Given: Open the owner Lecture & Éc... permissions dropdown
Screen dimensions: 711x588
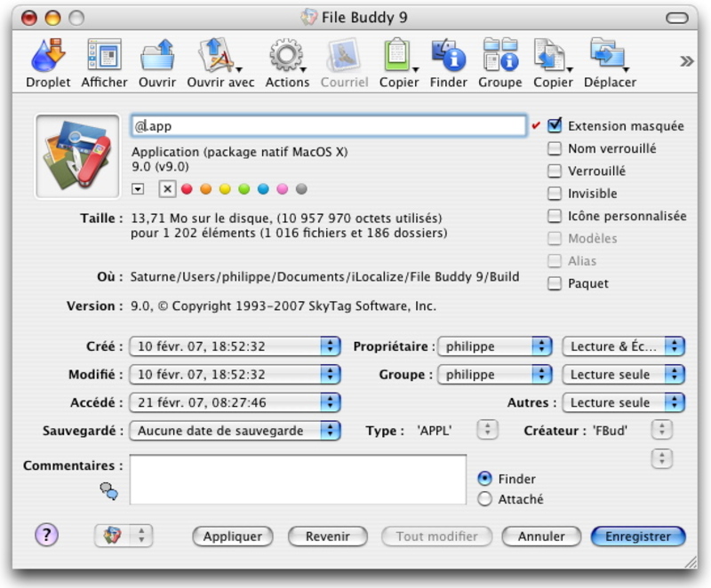Looking at the screenshot, I should click(x=624, y=346).
